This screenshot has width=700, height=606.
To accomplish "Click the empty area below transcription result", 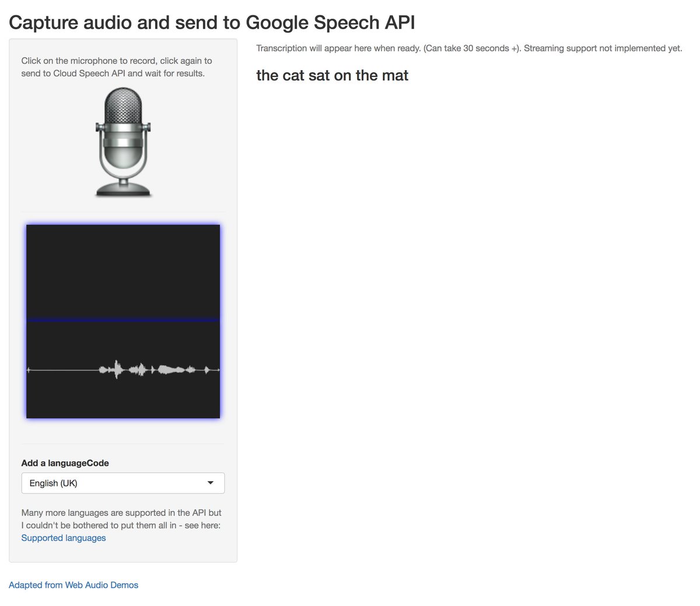I will [470, 321].
